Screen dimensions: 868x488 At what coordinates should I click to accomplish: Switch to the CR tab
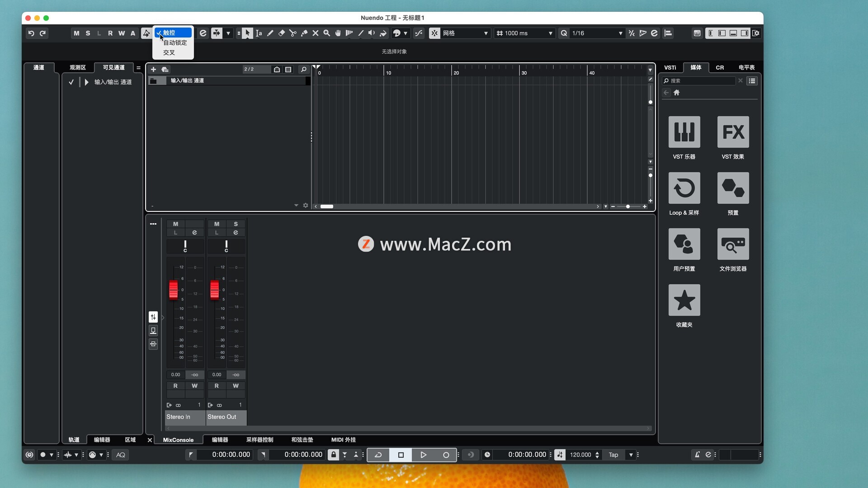pos(720,67)
